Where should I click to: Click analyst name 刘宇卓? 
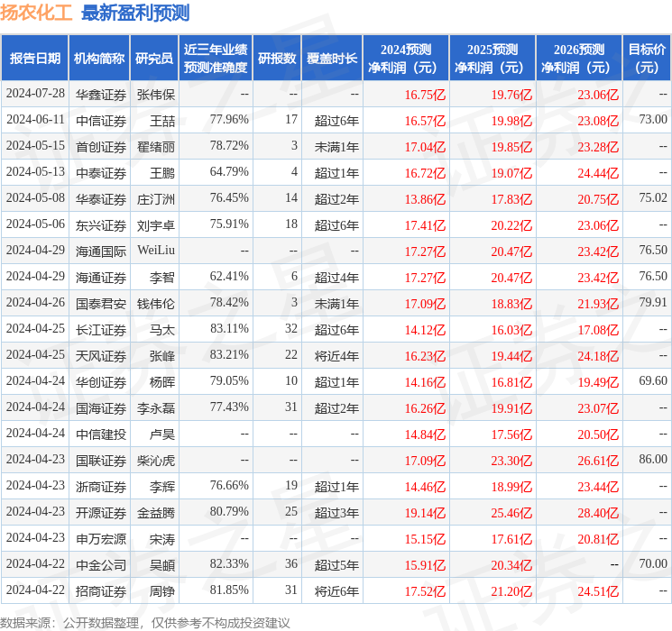(156, 225)
